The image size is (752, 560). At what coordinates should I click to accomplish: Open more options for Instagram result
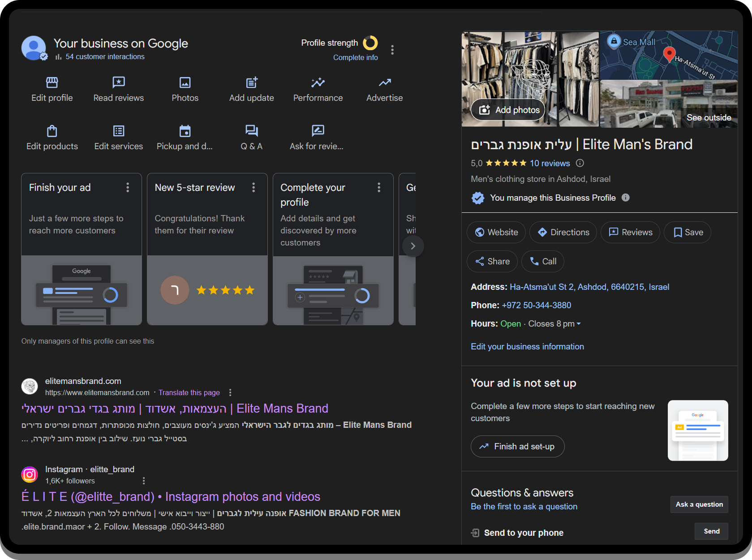(144, 481)
